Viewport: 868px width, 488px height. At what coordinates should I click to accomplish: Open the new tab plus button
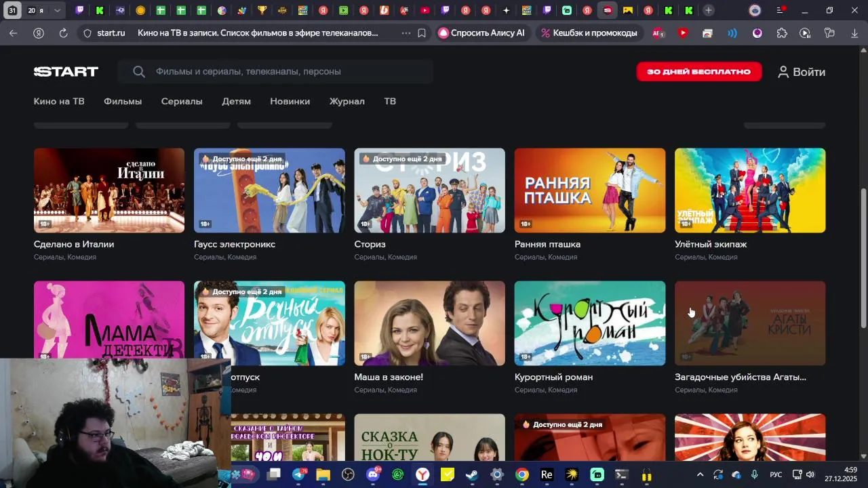[708, 10]
